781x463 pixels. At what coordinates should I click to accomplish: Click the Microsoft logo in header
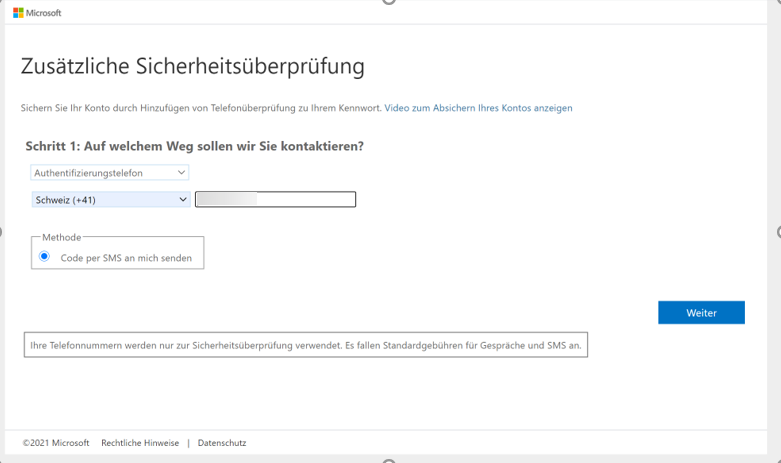click(x=37, y=13)
